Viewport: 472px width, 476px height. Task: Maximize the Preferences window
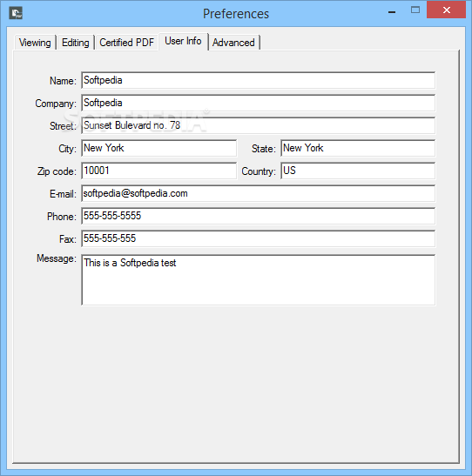(x=415, y=10)
